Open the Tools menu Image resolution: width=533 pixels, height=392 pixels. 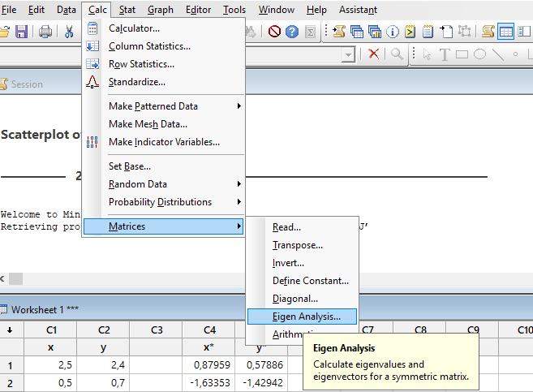tap(234, 10)
